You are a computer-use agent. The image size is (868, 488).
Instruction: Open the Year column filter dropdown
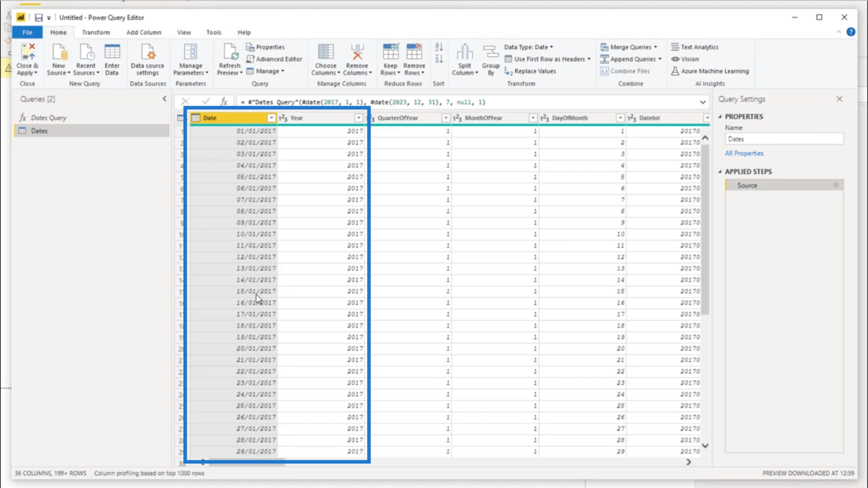[x=358, y=118]
